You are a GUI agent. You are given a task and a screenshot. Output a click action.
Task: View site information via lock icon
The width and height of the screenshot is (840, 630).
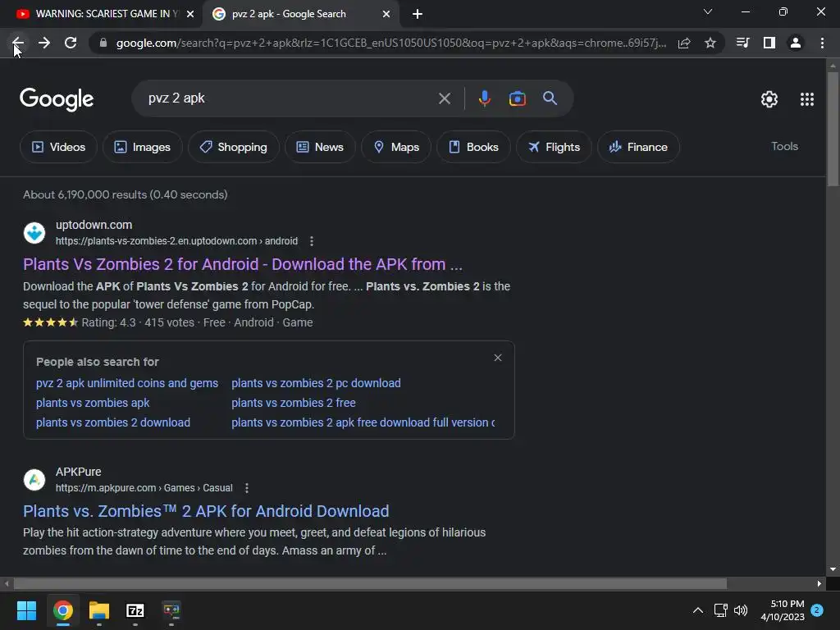pyautogui.click(x=103, y=43)
